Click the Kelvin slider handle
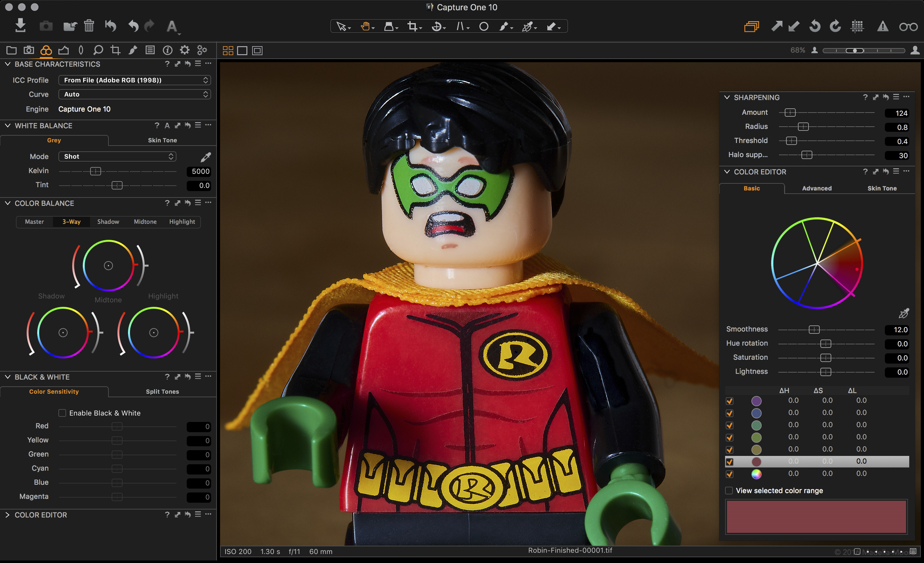The image size is (924, 563). pos(96,171)
